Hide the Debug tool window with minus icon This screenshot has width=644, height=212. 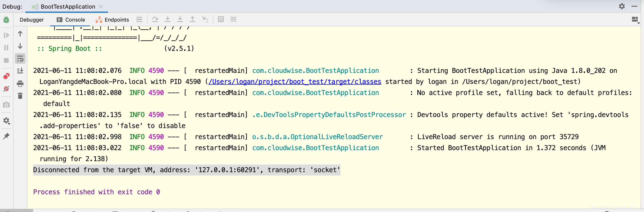tap(634, 6)
